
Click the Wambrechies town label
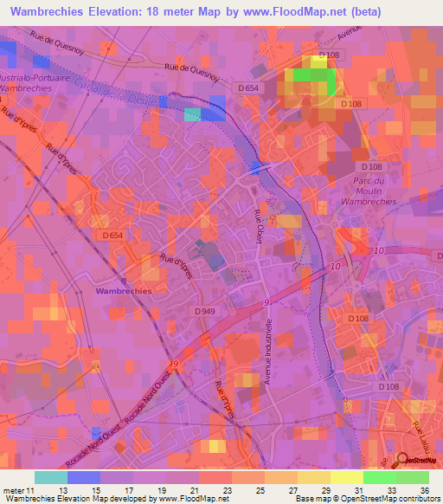tap(124, 291)
